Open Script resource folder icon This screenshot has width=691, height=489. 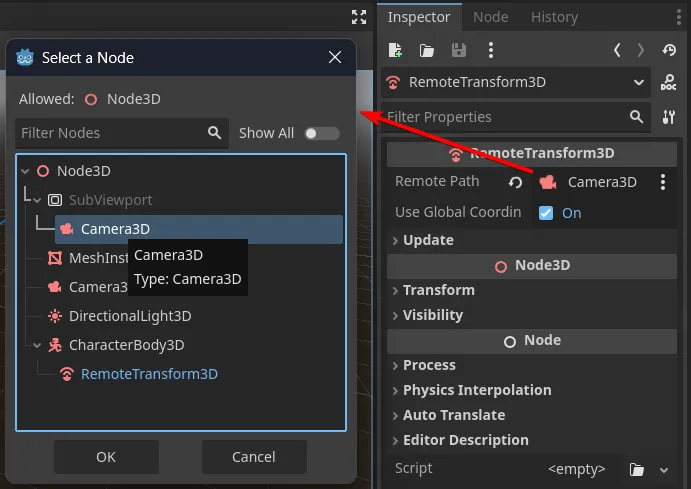pyautogui.click(x=636, y=470)
